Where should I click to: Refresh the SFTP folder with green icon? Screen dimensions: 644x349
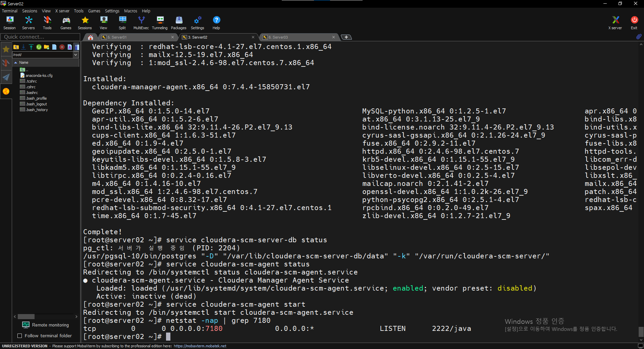click(x=39, y=47)
